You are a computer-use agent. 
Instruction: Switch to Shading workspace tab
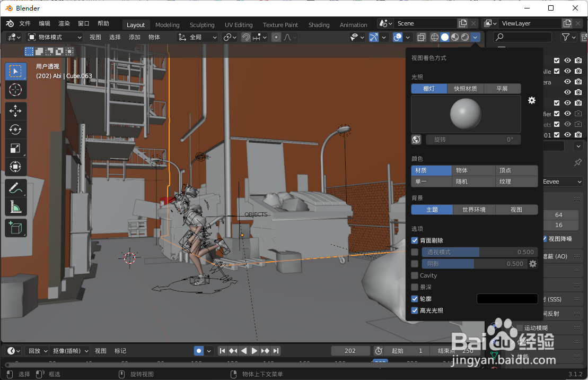pyautogui.click(x=319, y=25)
